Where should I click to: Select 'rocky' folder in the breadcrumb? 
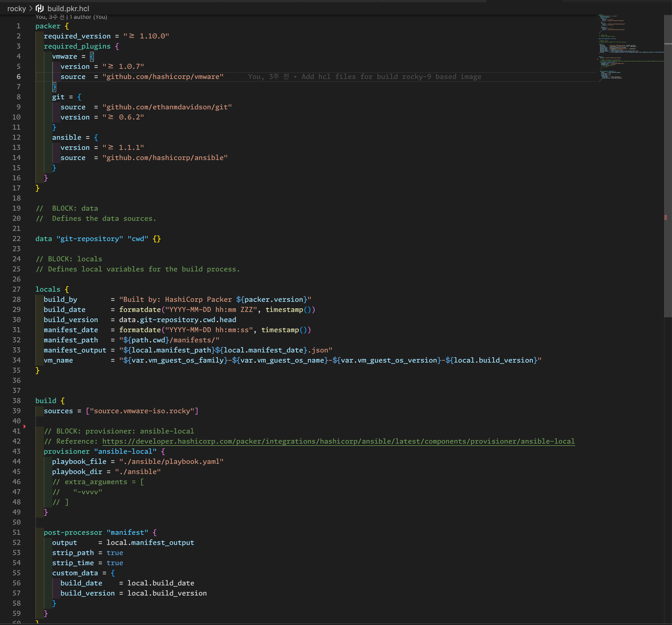[x=16, y=8]
